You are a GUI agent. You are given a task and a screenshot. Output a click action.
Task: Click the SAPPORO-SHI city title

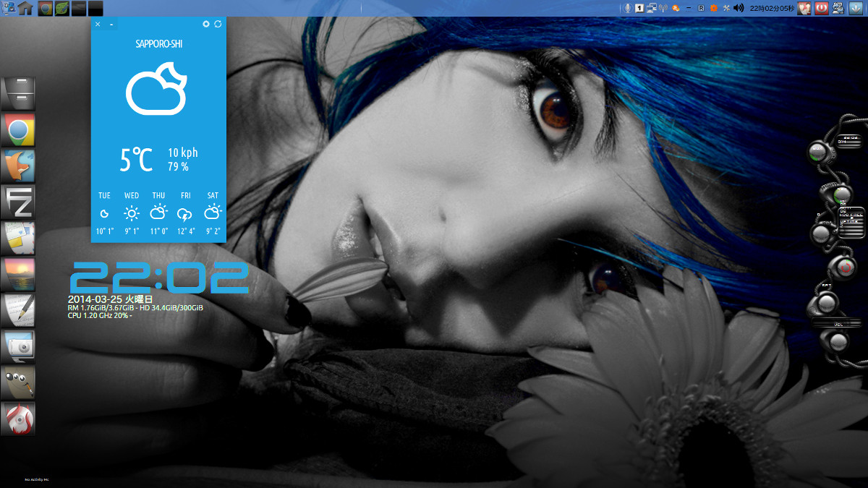click(x=159, y=44)
